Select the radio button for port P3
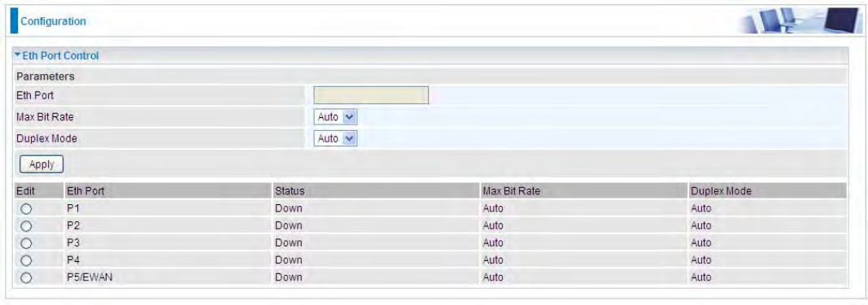 pos(26,243)
